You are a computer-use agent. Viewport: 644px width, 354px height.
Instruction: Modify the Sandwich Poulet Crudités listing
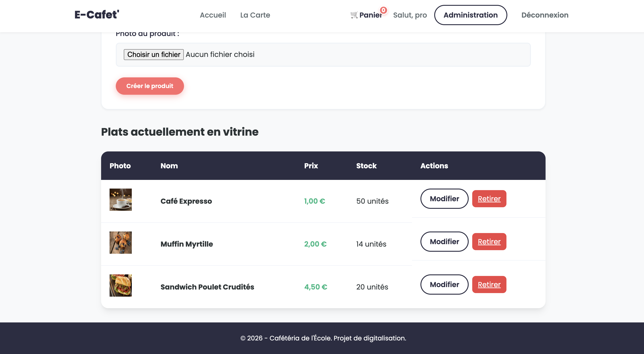coord(444,284)
